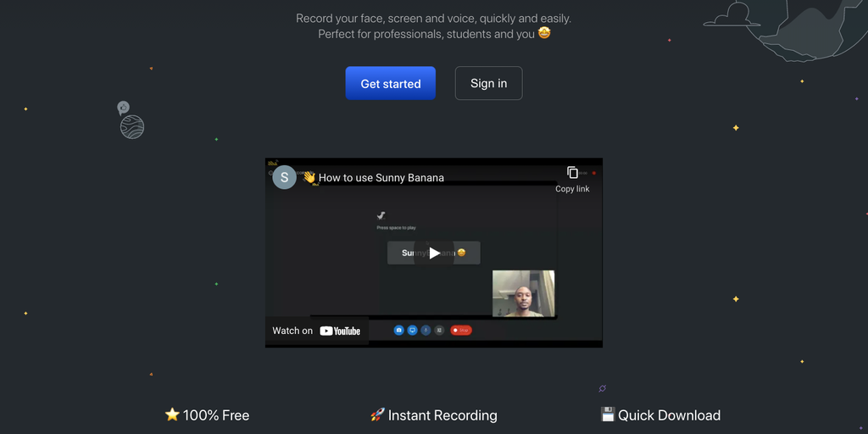This screenshot has height=434, width=868.
Task: Click the 'Instant Recording' feature text
Action: click(x=442, y=415)
